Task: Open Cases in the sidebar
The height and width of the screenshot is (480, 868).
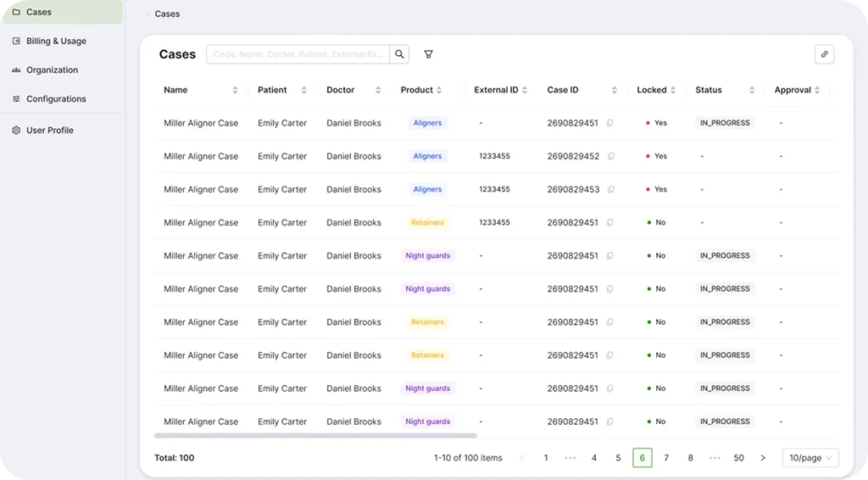Action: click(62, 12)
